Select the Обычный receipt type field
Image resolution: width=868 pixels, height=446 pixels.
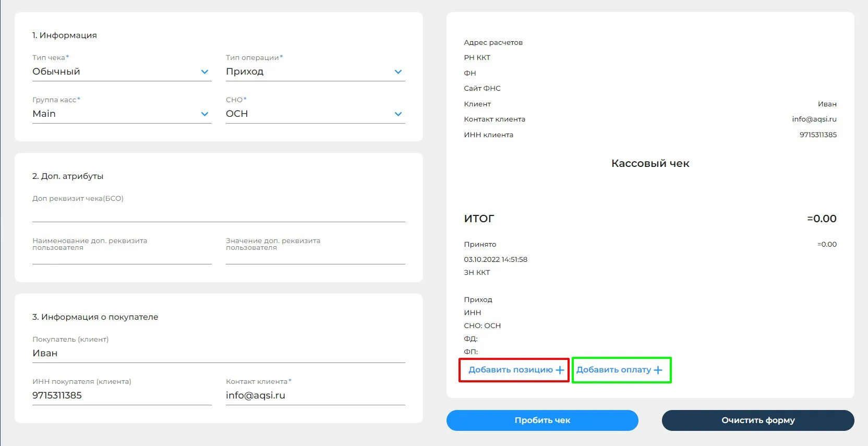coord(122,72)
